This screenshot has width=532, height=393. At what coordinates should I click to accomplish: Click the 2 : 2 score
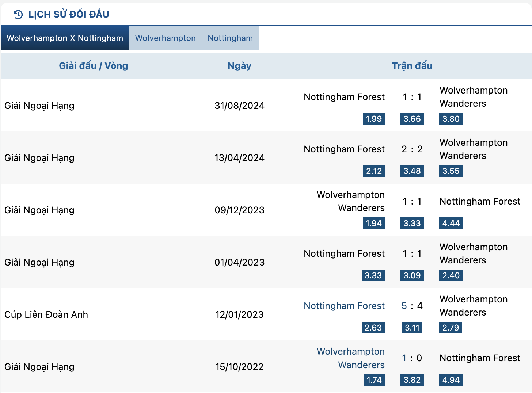pyautogui.click(x=412, y=149)
